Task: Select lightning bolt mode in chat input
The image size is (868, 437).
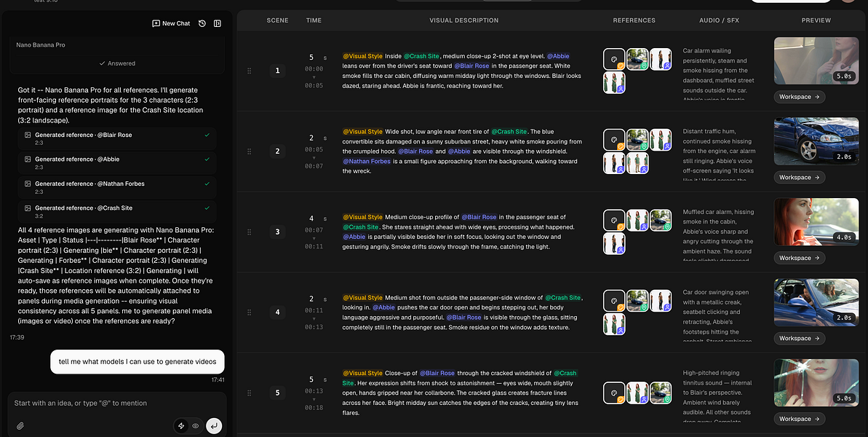Action: [x=181, y=426]
